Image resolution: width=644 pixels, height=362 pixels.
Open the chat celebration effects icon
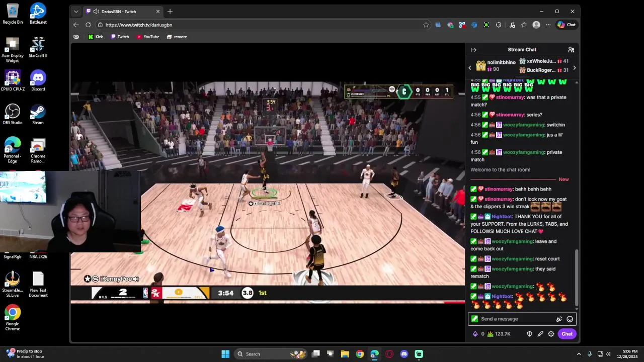click(559, 319)
